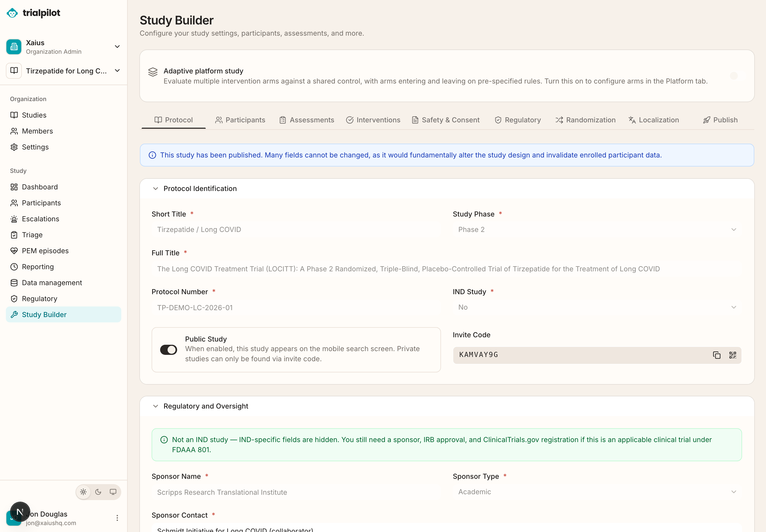This screenshot has height=532, width=766.
Task: Open the Sponsor Type dropdown
Action: coord(597,492)
